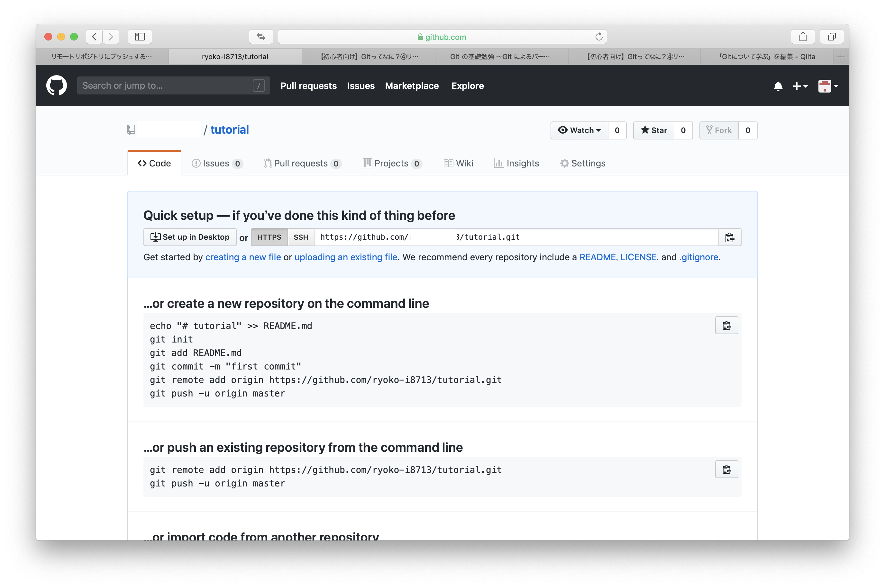Copy the push existing repository commands
The width and height of the screenshot is (885, 588).
pyautogui.click(x=726, y=469)
